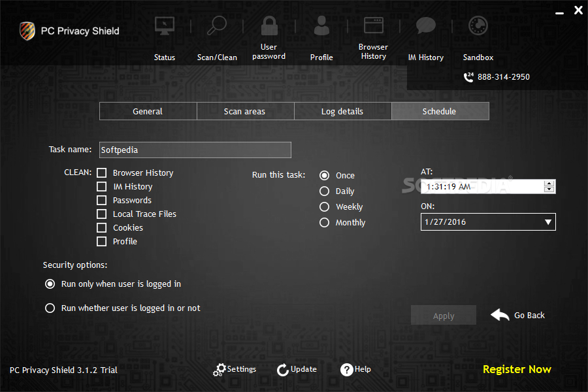
Task: Open Settings from the bottom bar
Action: (x=242, y=369)
